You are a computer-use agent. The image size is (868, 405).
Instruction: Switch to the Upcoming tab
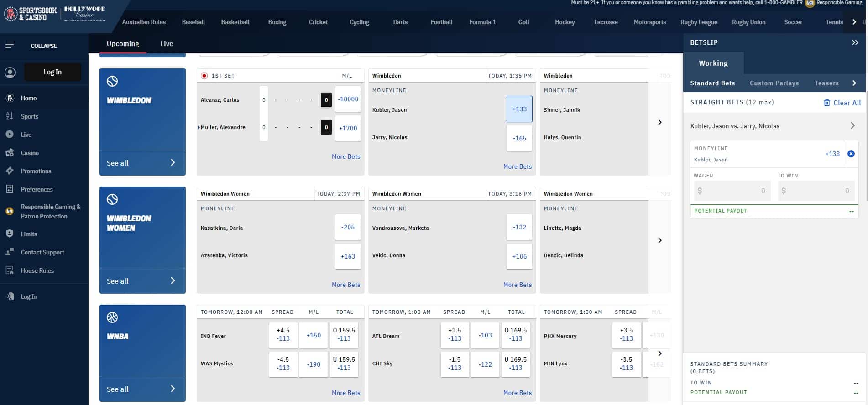tap(123, 44)
